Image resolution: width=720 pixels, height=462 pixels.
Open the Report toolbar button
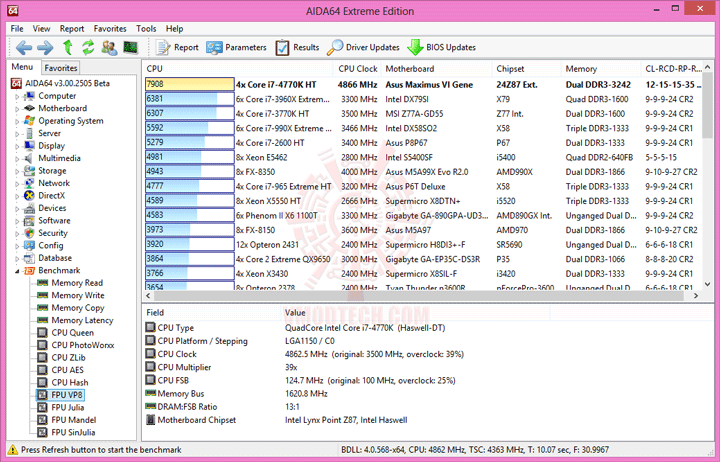(177, 47)
